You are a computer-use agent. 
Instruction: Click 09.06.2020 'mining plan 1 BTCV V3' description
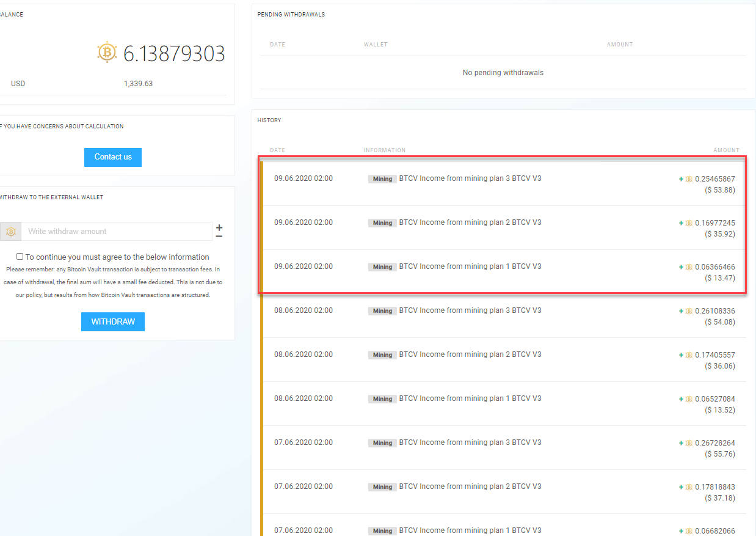coord(470,266)
